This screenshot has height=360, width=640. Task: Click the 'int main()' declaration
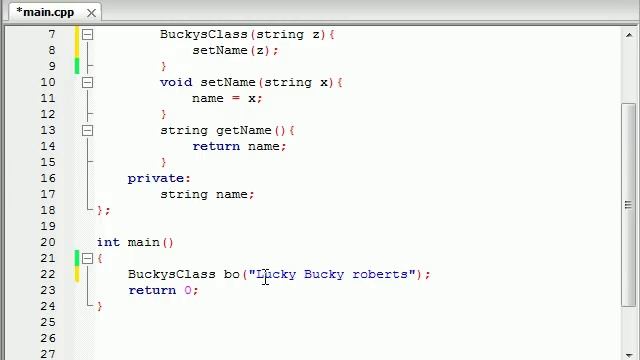(x=136, y=242)
